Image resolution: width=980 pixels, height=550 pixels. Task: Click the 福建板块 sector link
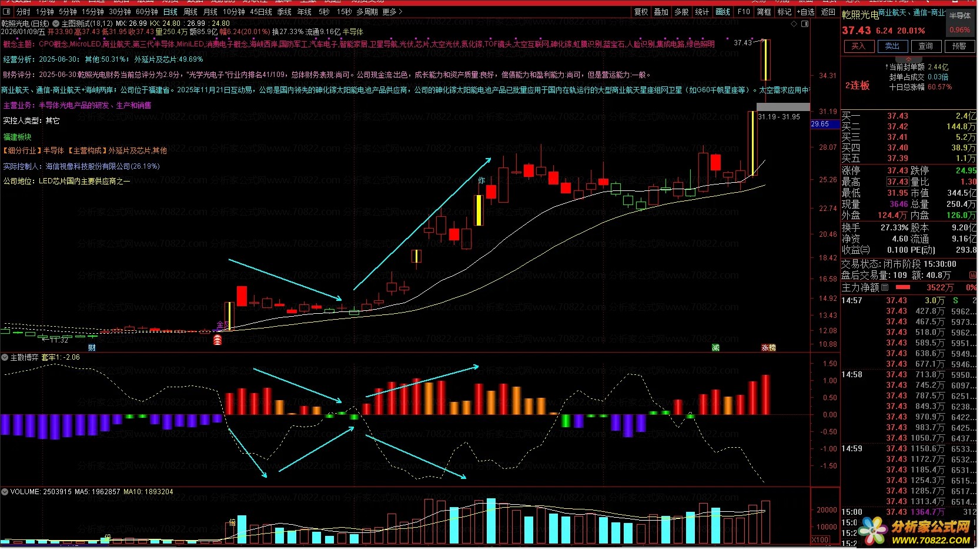[18, 137]
